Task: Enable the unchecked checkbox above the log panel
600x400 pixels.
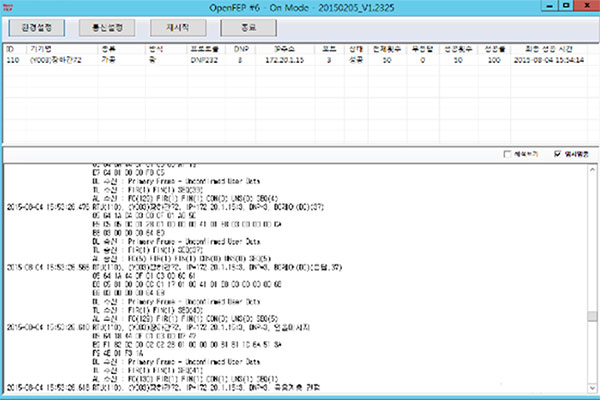Action: 507,154
